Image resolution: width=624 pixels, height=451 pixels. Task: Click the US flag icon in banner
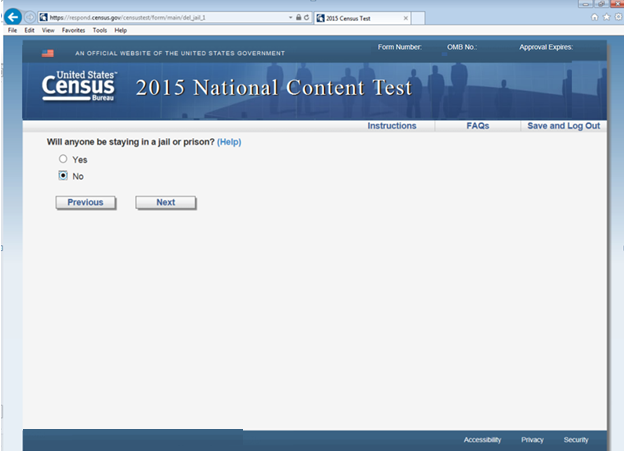[48, 53]
